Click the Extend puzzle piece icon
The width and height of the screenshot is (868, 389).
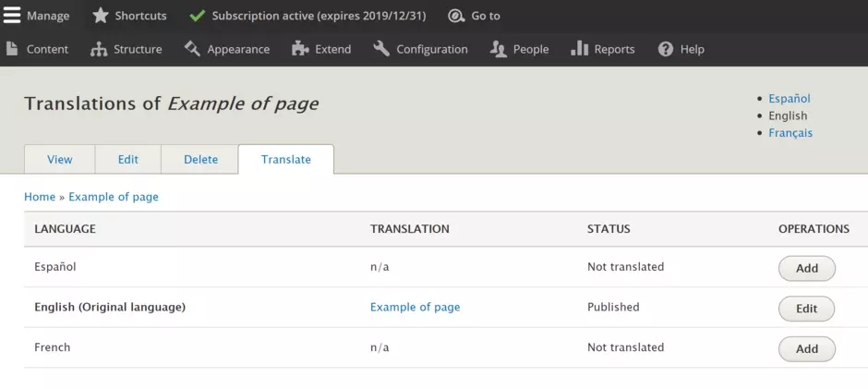(x=300, y=49)
